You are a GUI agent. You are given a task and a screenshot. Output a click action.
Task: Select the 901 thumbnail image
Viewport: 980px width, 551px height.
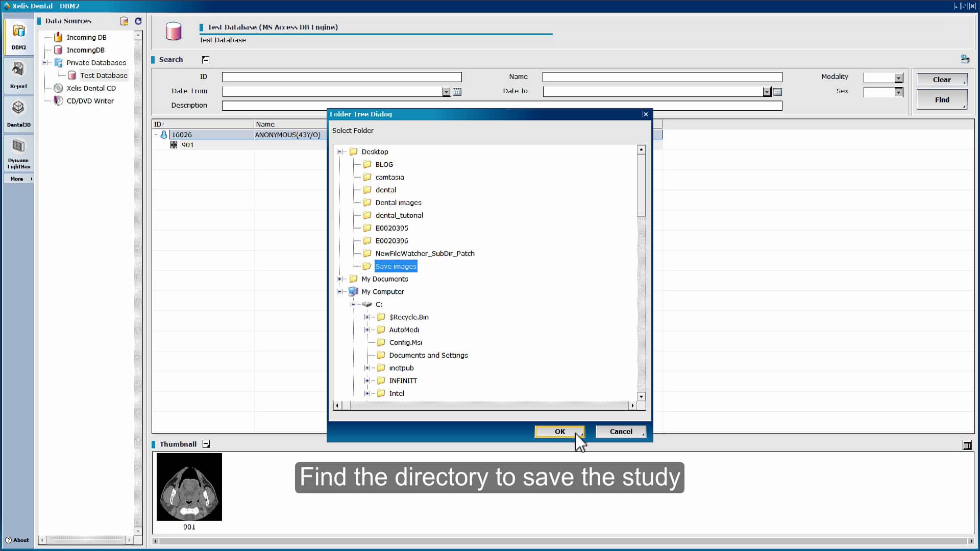tap(189, 487)
